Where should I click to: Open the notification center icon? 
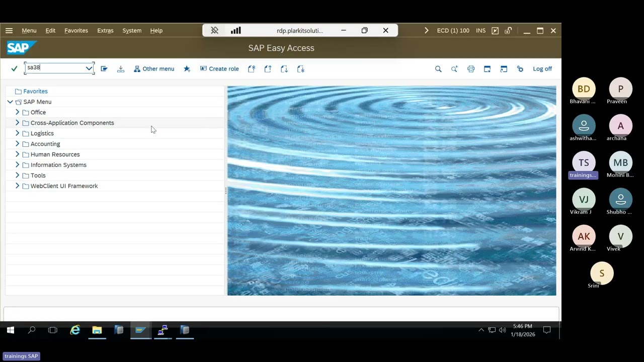point(547,330)
